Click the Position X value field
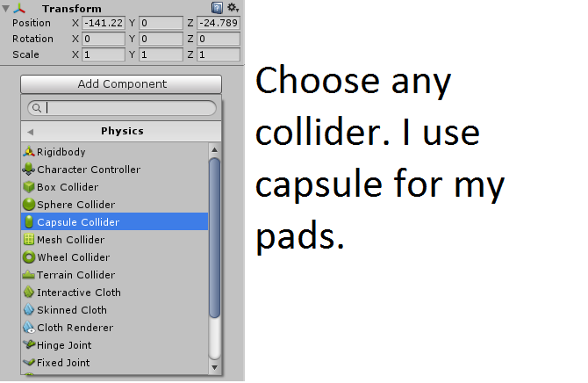Screen dimensions: 588x383 pyautogui.click(x=104, y=23)
